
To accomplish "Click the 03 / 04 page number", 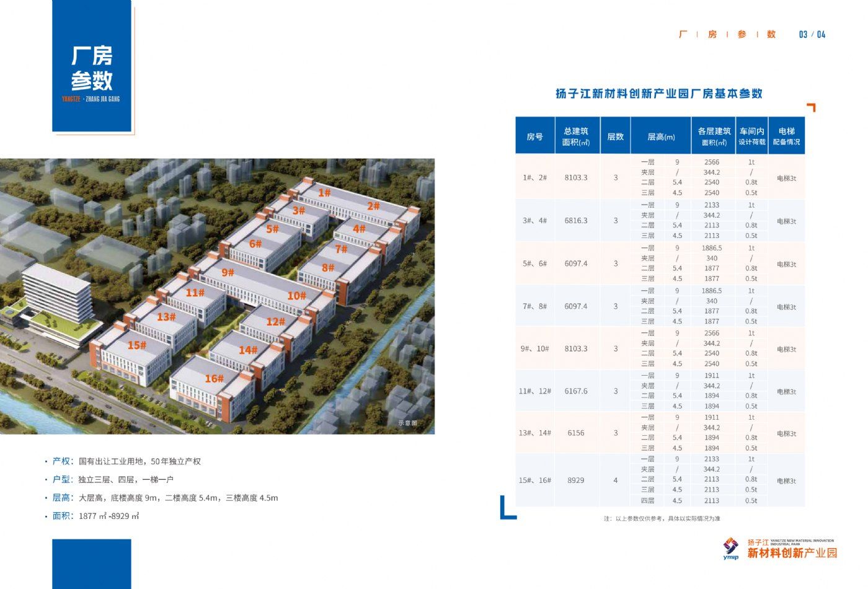I will 812,35.
